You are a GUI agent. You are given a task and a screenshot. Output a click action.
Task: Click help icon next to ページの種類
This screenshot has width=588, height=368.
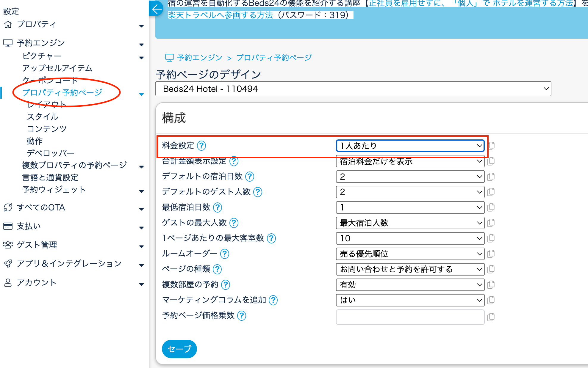coord(218,269)
